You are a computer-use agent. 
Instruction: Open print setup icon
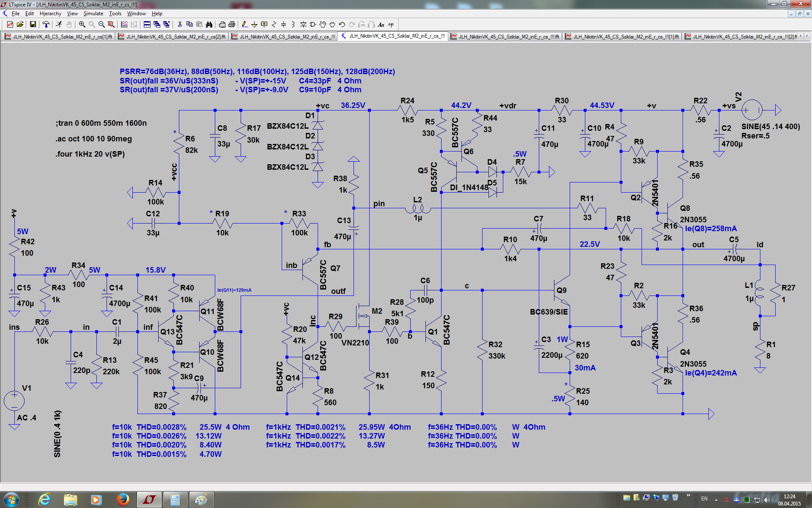[222, 25]
